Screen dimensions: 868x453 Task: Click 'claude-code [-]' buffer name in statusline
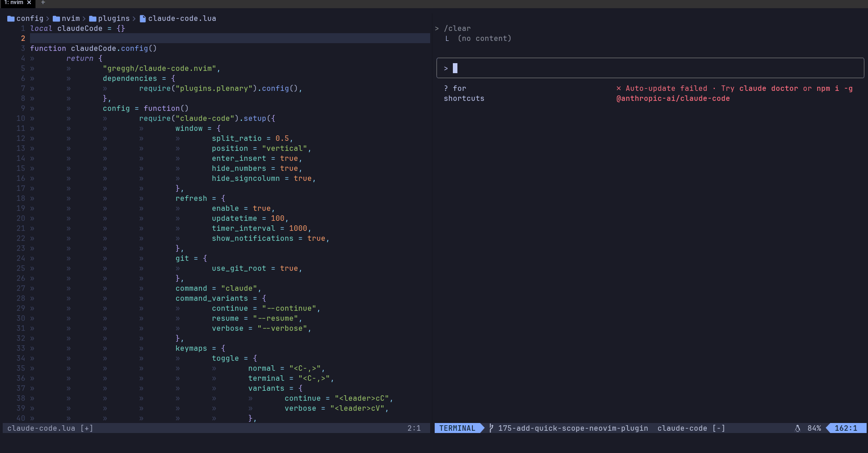692,428
